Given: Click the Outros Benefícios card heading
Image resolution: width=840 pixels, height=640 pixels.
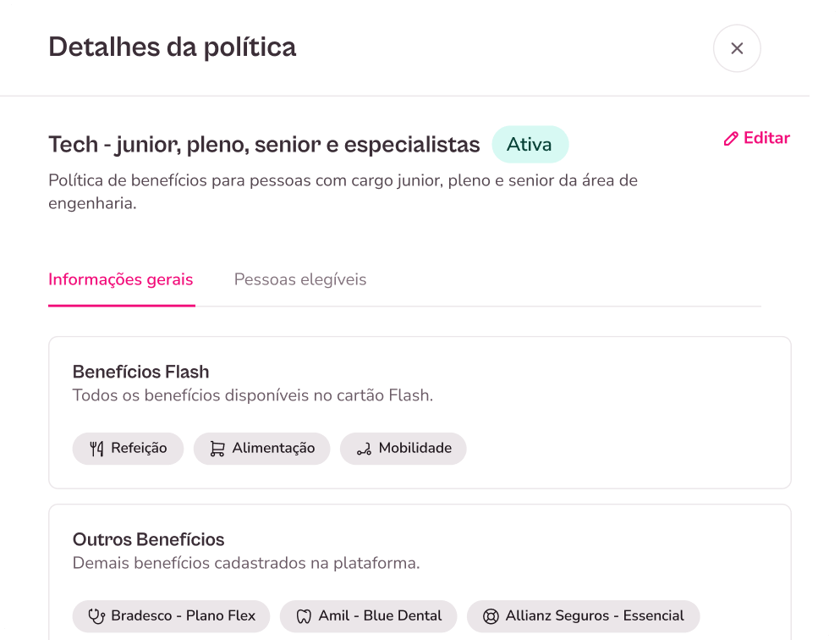Looking at the screenshot, I should click(148, 539).
